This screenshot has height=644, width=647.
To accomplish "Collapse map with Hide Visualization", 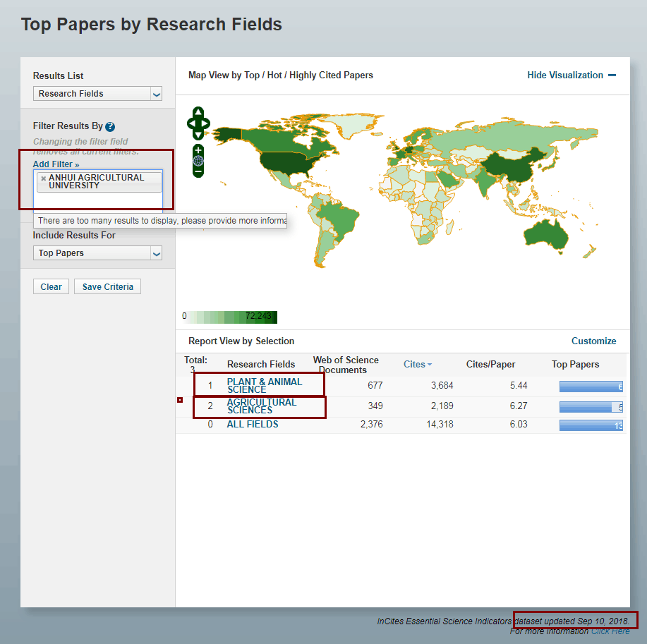I will click(x=572, y=75).
